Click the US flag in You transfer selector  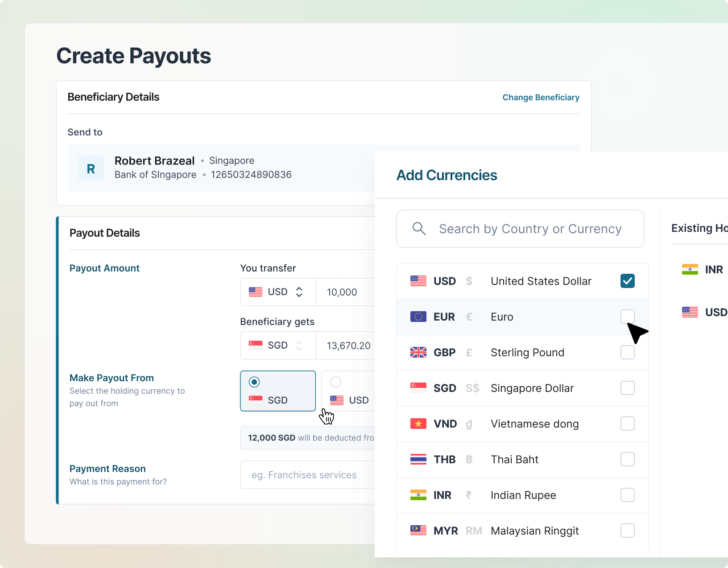(256, 292)
